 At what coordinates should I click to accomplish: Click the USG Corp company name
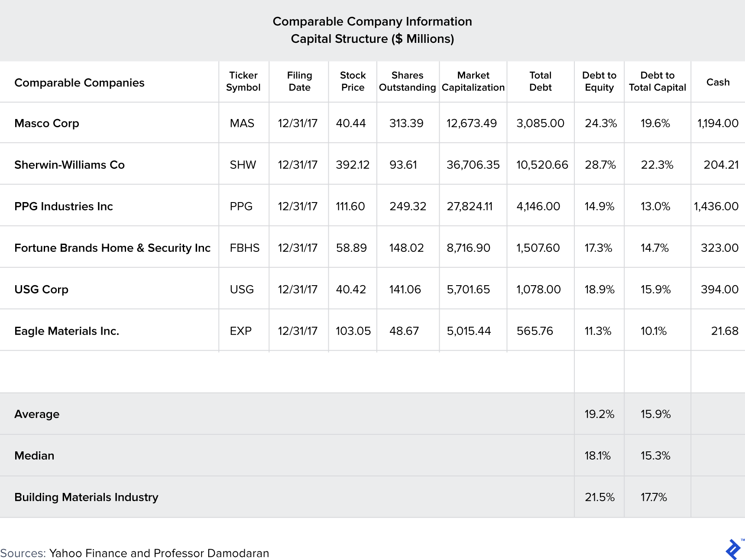[x=41, y=290]
